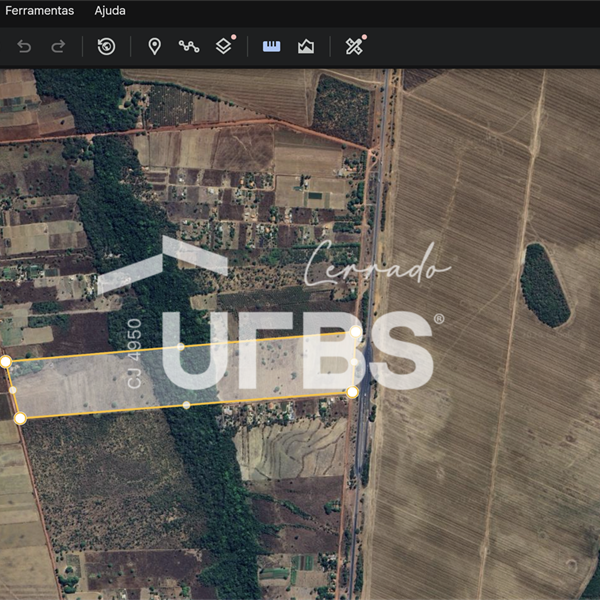Click the elevation terrain icon
The height and width of the screenshot is (600, 600).
click(x=306, y=46)
